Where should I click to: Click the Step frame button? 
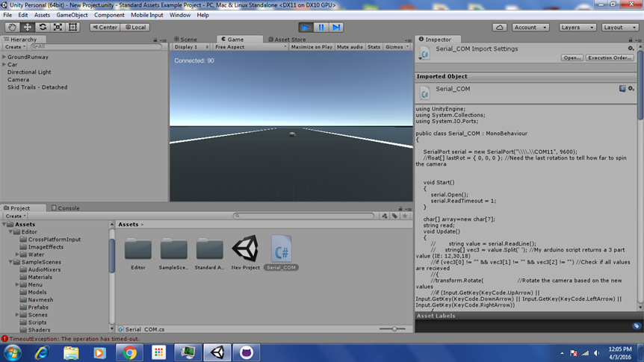click(x=336, y=28)
